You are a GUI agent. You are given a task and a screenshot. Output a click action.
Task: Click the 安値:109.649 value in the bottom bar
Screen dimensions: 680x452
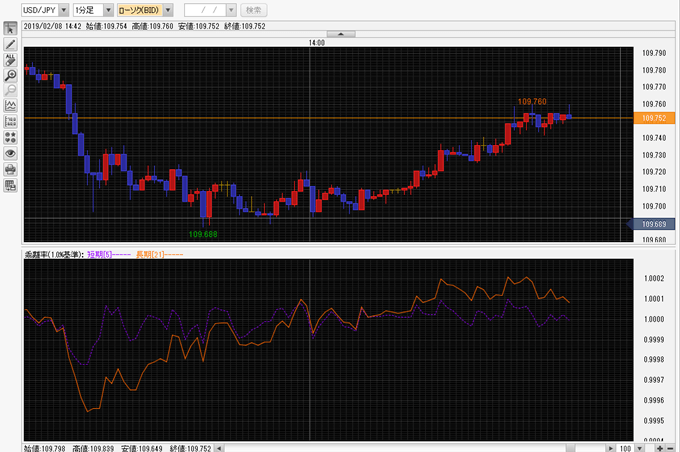pos(142,448)
